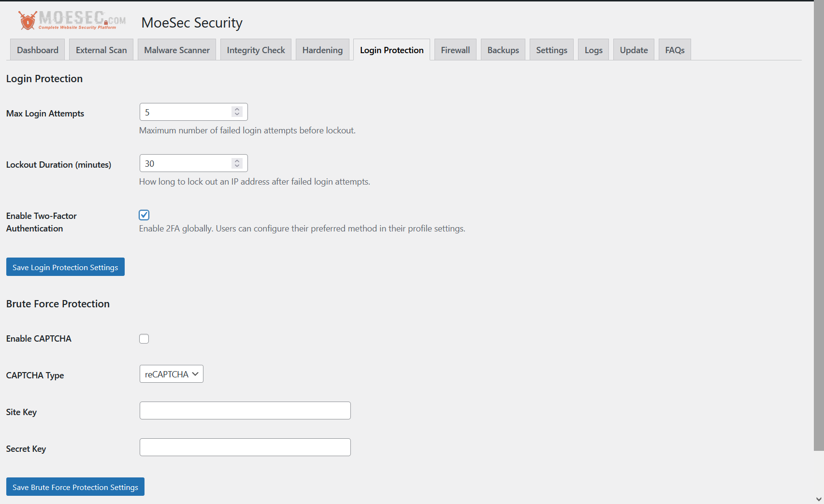The height and width of the screenshot is (504, 824).
Task: Select the Integrity Check tab
Action: point(256,50)
